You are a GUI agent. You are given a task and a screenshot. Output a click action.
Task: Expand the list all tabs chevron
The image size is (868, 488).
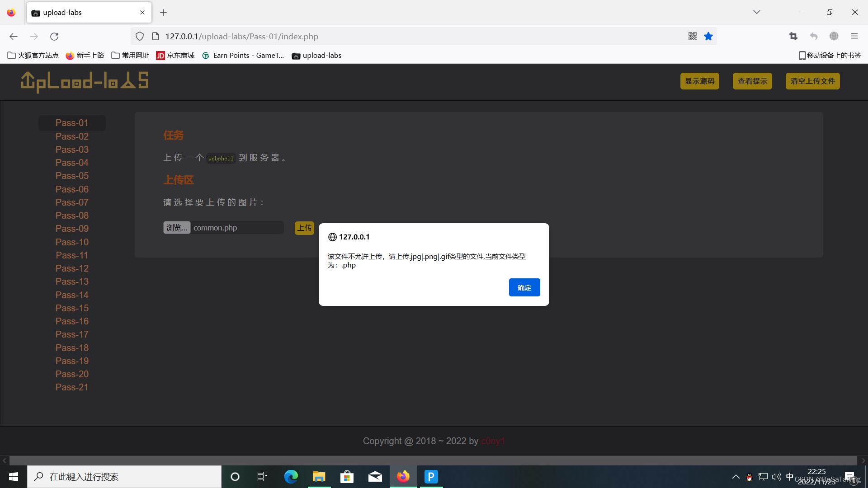pos(756,12)
